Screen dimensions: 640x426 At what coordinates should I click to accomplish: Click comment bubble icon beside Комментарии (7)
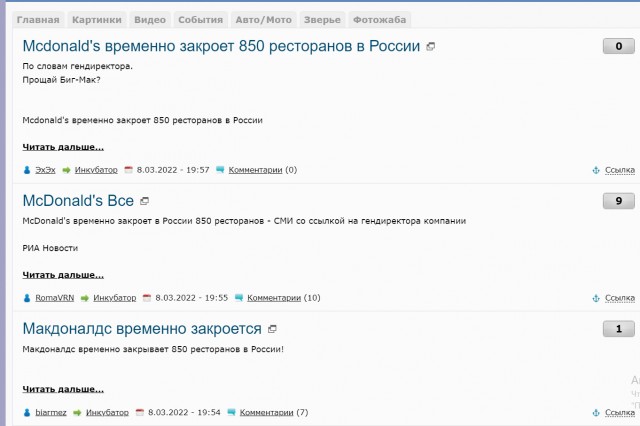pos(231,412)
